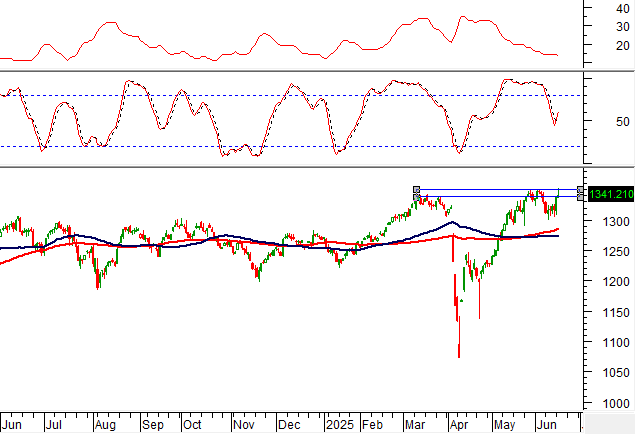Click the May label on the time axis

(504, 425)
